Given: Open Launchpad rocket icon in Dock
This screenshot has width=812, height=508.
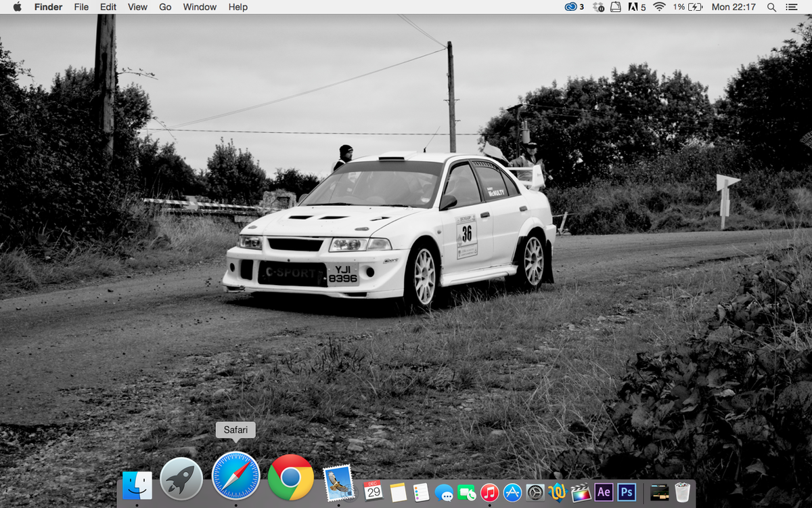Looking at the screenshot, I should (x=181, y=479).
